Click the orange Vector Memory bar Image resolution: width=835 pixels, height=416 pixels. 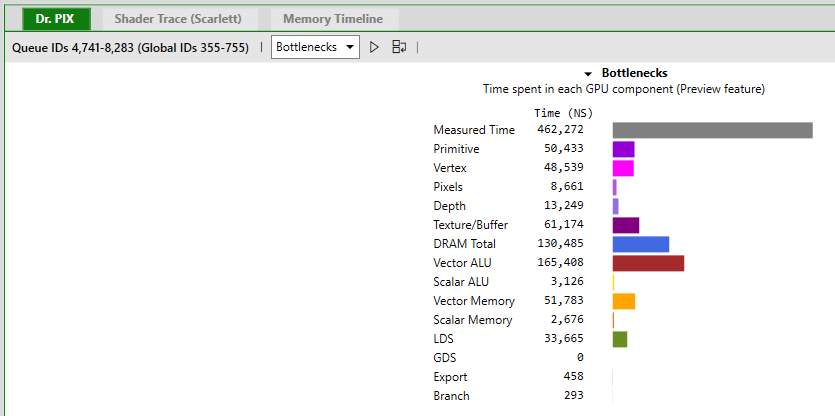(624, 301)
